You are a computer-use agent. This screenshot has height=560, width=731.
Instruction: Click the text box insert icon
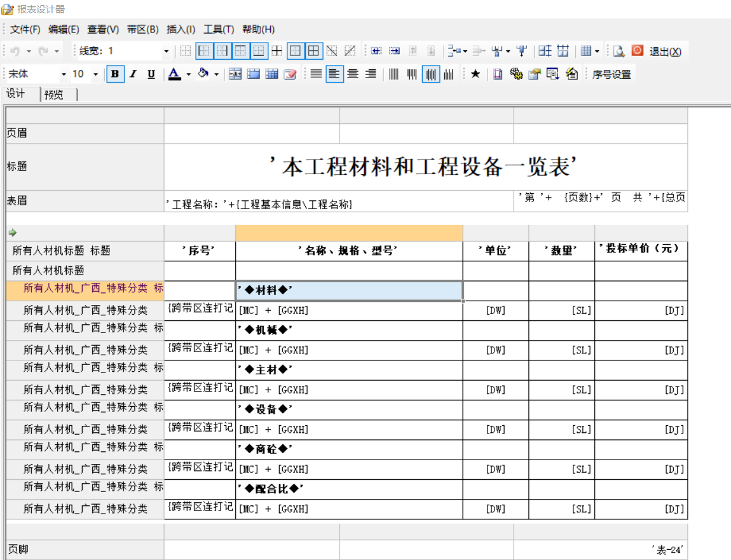coord(235,74)
